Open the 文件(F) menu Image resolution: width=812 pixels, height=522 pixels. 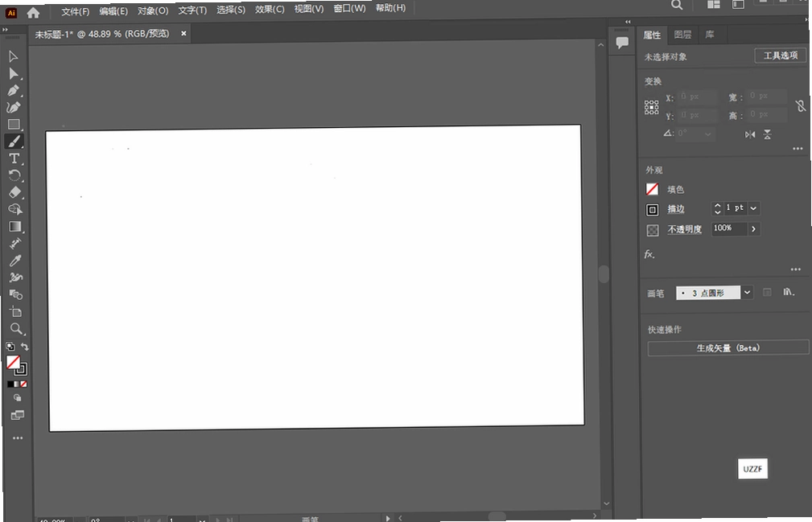75,11
